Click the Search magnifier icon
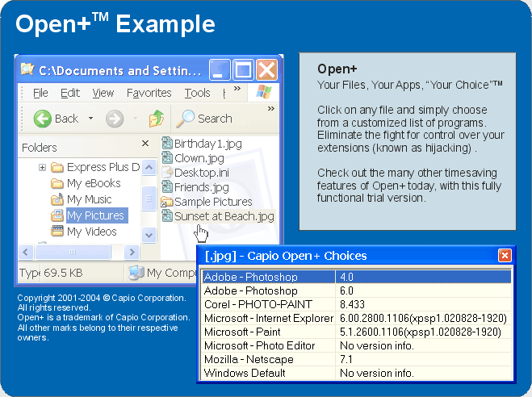Screen dimensions: 532x397 [185, 119]
